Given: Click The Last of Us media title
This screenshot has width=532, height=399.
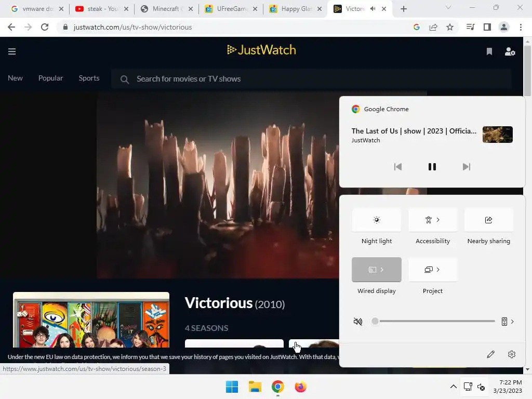Looking at the screenshot, I should pyautogui.click(x=414, y=131).
